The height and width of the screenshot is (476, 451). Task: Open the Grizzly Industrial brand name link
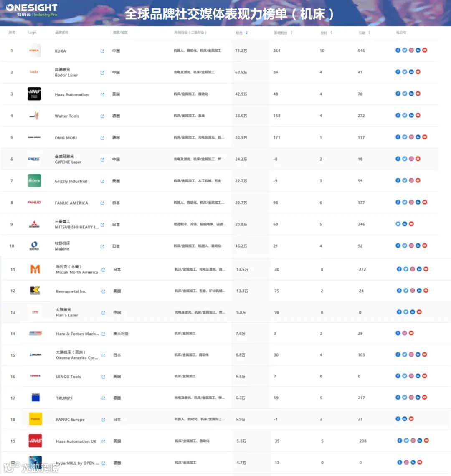pyautogui.click(x=71, y=181)
